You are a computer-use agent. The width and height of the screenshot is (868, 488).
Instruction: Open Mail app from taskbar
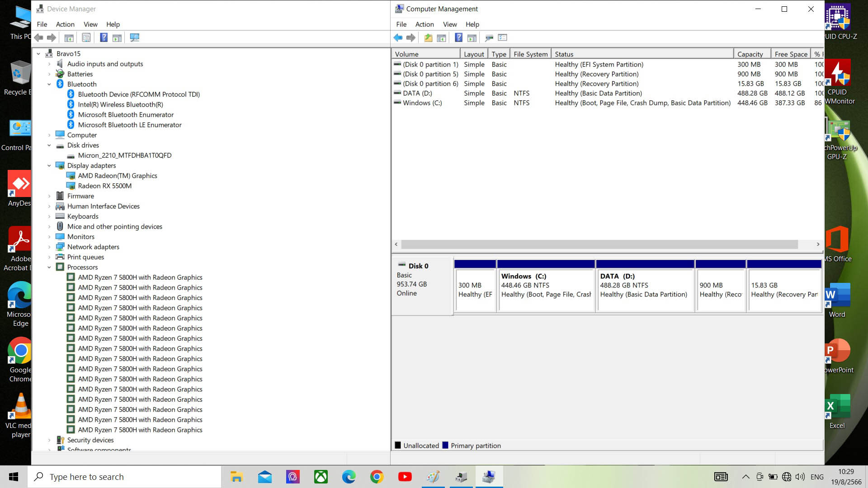tap(265, 477)
